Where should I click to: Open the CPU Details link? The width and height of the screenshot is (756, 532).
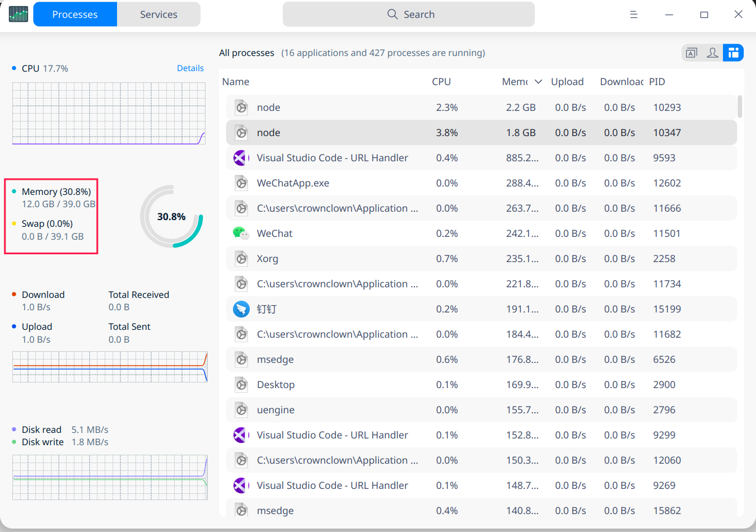click(x=190, y=68)
